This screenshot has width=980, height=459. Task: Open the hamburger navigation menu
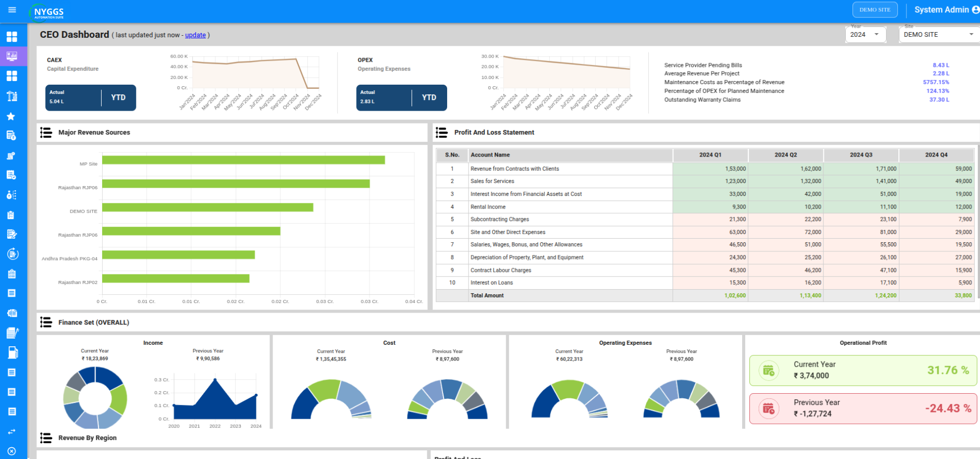(12, 10)
